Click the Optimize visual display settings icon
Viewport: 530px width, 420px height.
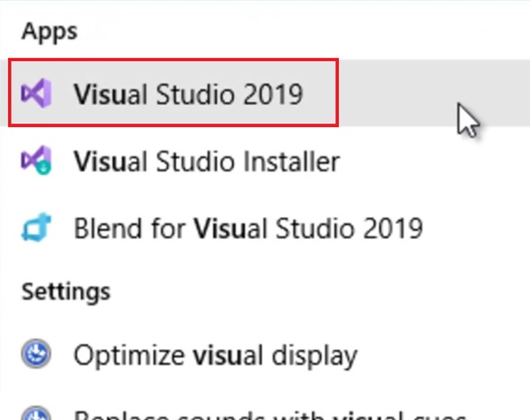(x=36, y=353)
